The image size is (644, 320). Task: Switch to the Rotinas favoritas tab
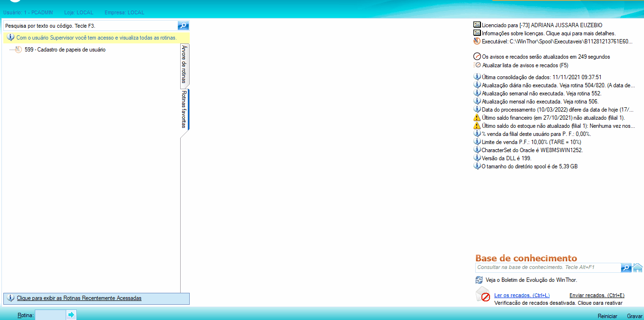[184, 109]
